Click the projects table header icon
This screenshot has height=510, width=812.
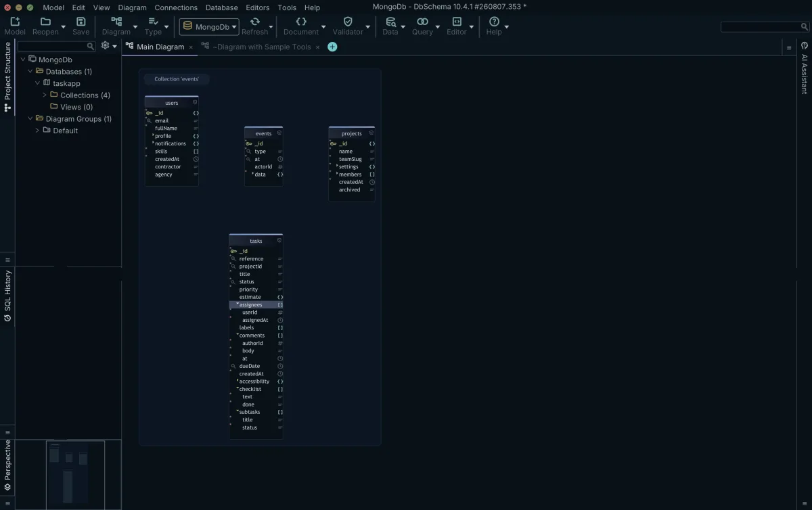pyautogui.click(x=371, y=133)
